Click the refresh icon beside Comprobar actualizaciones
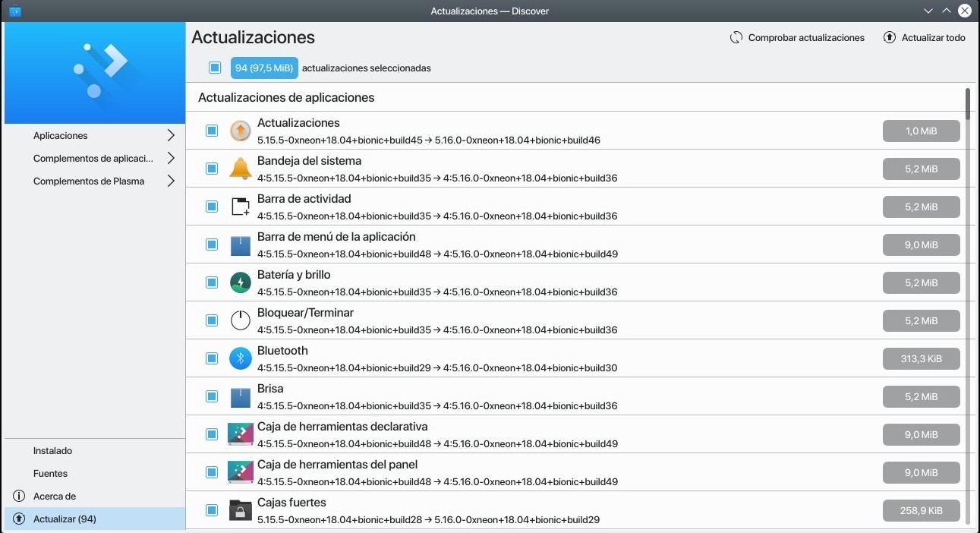The height and width of the screenshot is (533, 980). coord(736,37)
